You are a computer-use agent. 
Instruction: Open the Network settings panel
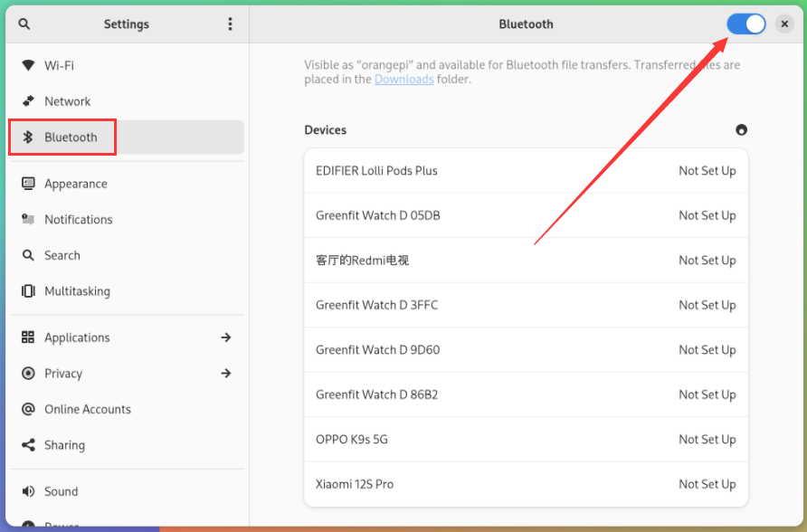pos(128,101)
